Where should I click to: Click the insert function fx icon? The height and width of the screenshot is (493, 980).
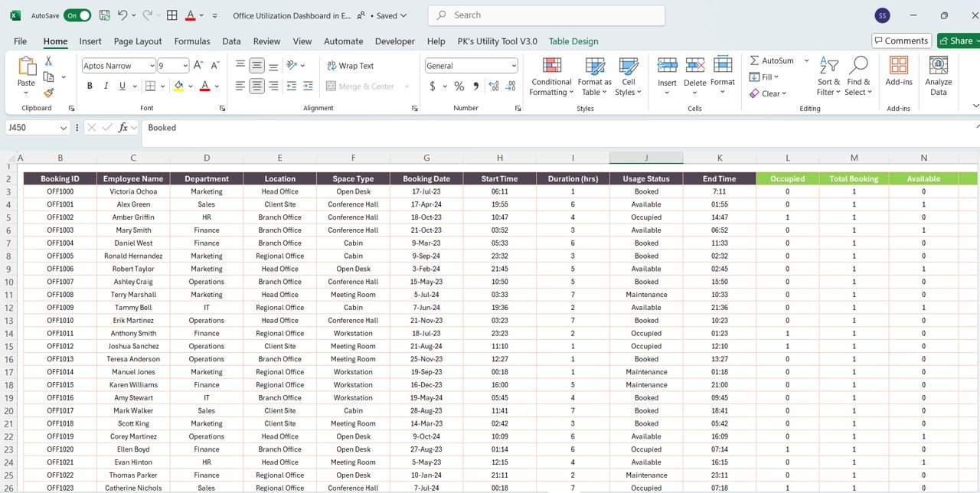pos(123,128)
